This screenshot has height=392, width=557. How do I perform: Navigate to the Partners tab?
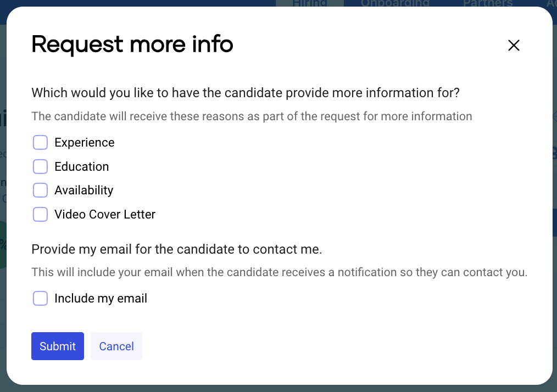pyautogui.click(x=488, y=3)
